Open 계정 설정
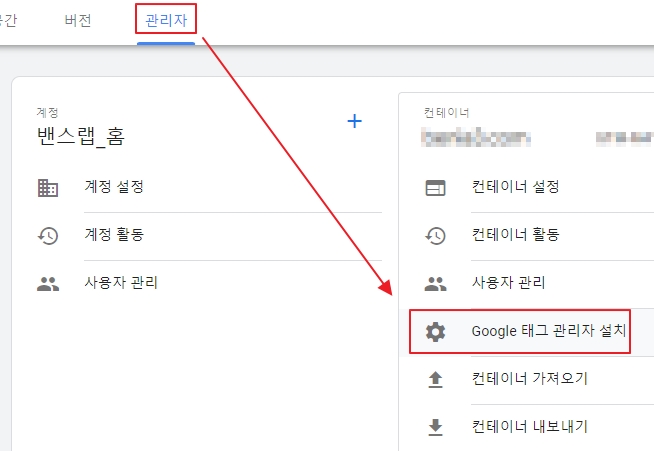The height and width of the screenshot is (451, 654). 114,186
